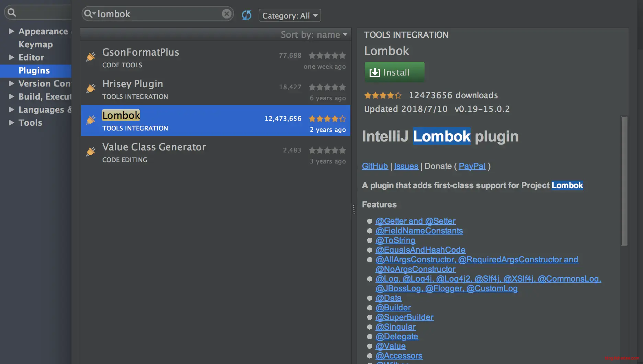This screenshot has height=364, width=643.
Task: Select Plugins in settings sidebar
Action: pyautogui.click(x=34, y=70)
